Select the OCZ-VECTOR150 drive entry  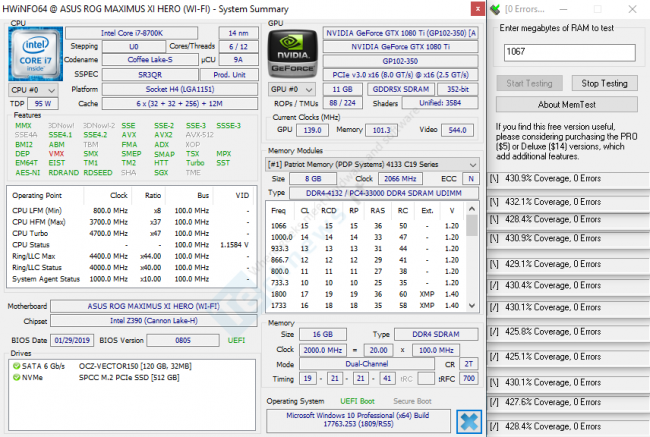(102, 366)
